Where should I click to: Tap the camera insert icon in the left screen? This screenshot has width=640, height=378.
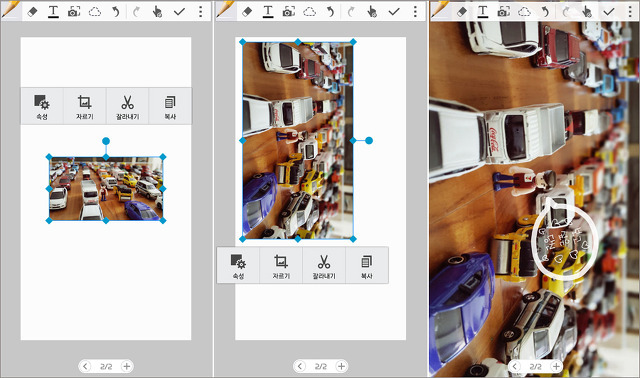74,12
